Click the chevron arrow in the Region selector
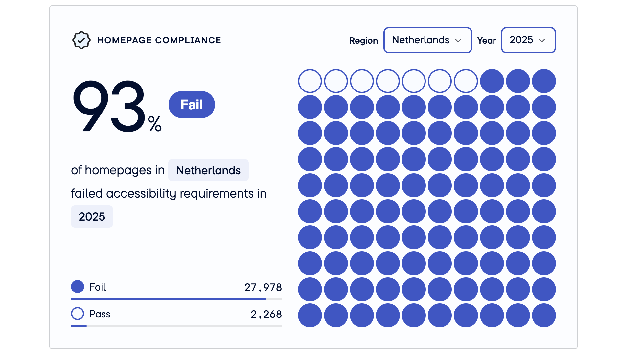 458,40
